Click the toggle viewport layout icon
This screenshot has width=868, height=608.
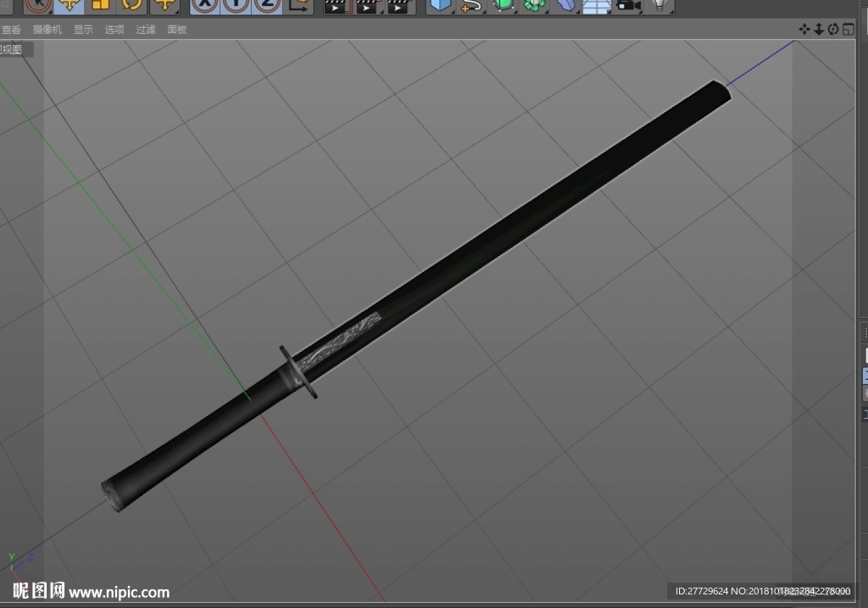point(848,30)
